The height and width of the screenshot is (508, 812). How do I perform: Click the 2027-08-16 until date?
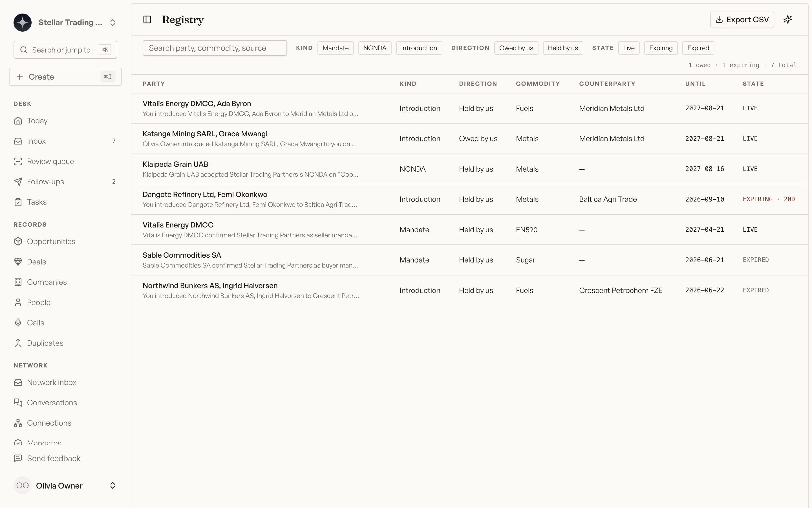coord(704,169)
